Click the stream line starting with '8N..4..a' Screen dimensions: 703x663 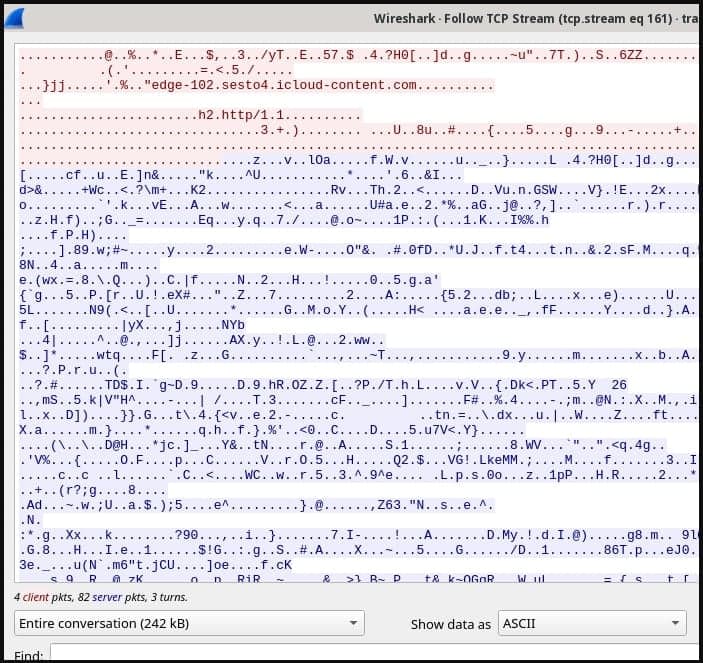coord(88,266)
